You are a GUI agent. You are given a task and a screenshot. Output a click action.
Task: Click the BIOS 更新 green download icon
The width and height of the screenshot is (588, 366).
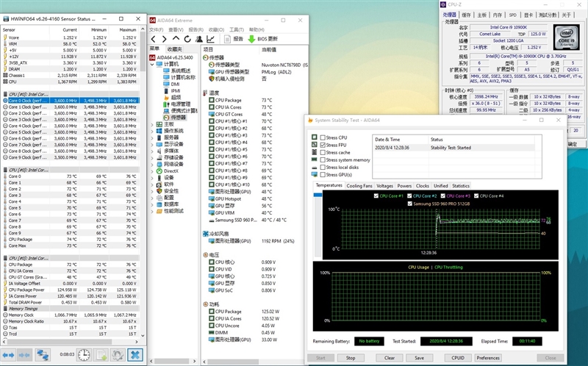[x=252, y=39]
